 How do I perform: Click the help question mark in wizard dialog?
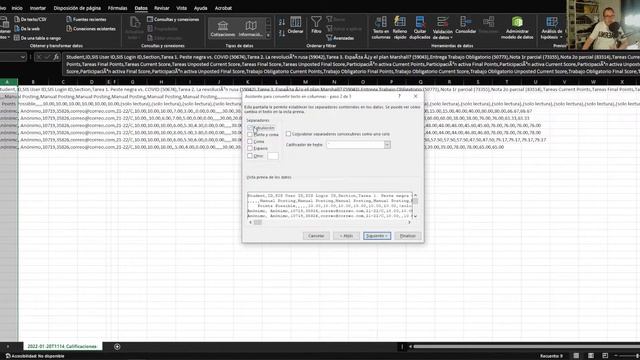pyautogui.click(x=399, y=96)
